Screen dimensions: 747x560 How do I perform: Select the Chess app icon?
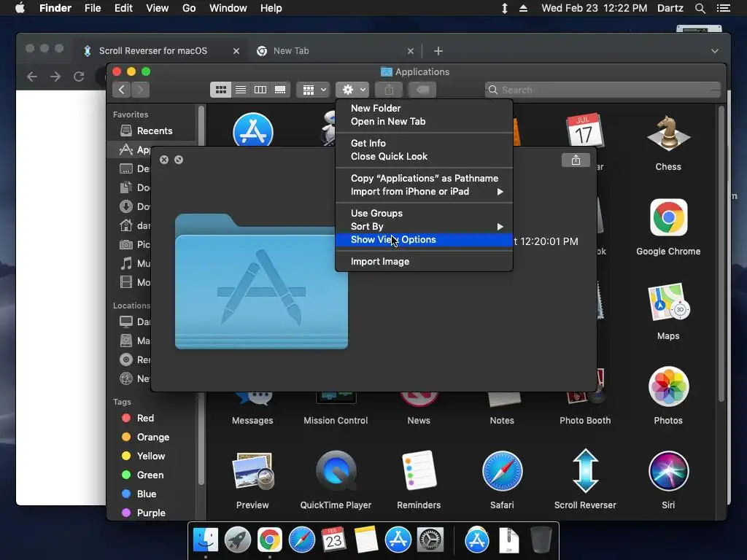coord(668,134)
